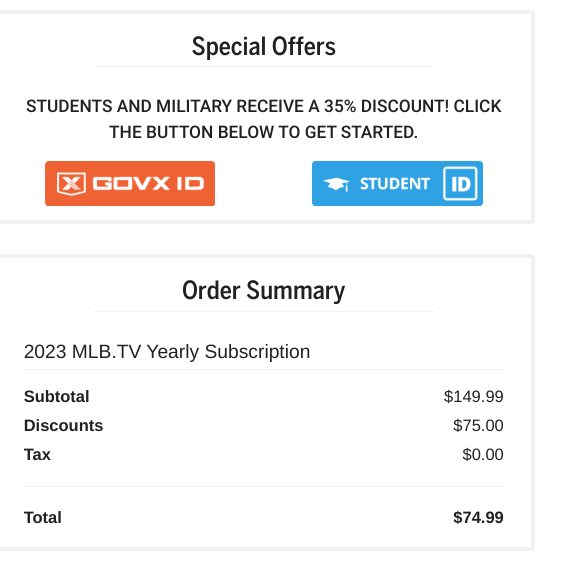Click the ID badge icon on Student button
The width and height of the screenshot is (562, 570).
pos(460,184)
